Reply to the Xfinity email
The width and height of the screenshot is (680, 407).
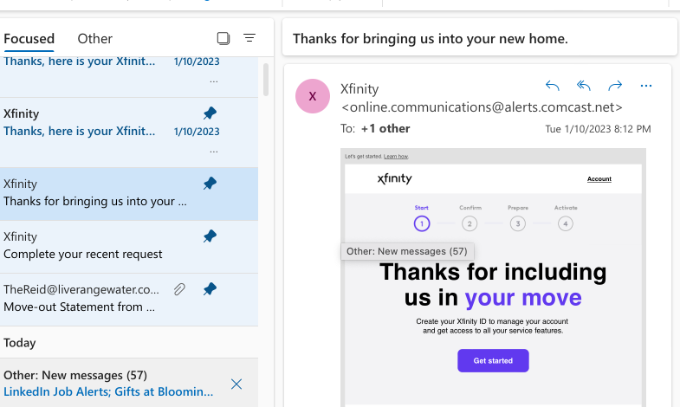(552, 86)
